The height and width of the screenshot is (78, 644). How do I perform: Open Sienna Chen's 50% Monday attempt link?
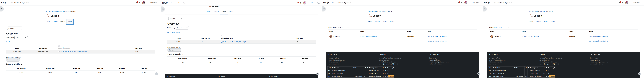pyautogui.click(x=74, y=52)
